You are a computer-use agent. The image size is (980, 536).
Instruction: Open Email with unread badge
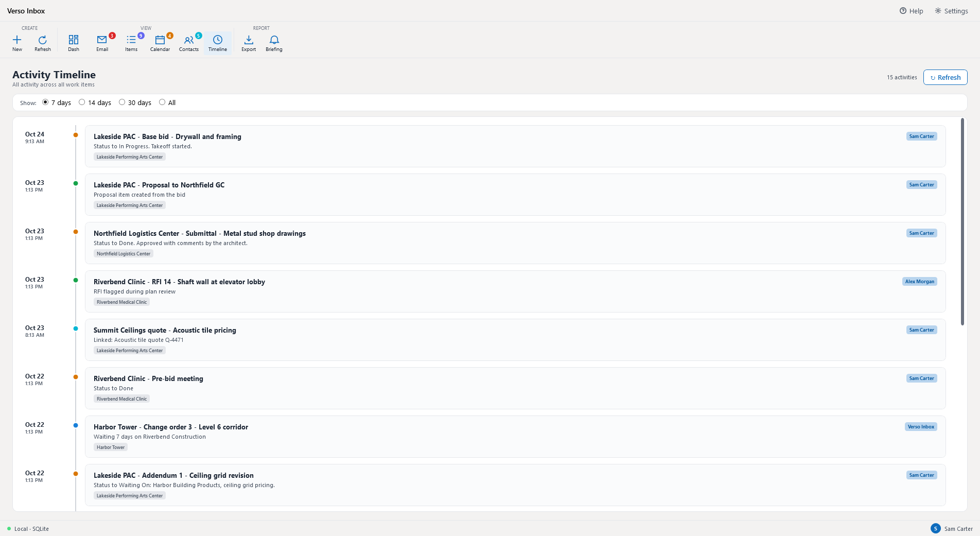pyautogui.click(x=102, y=40)
